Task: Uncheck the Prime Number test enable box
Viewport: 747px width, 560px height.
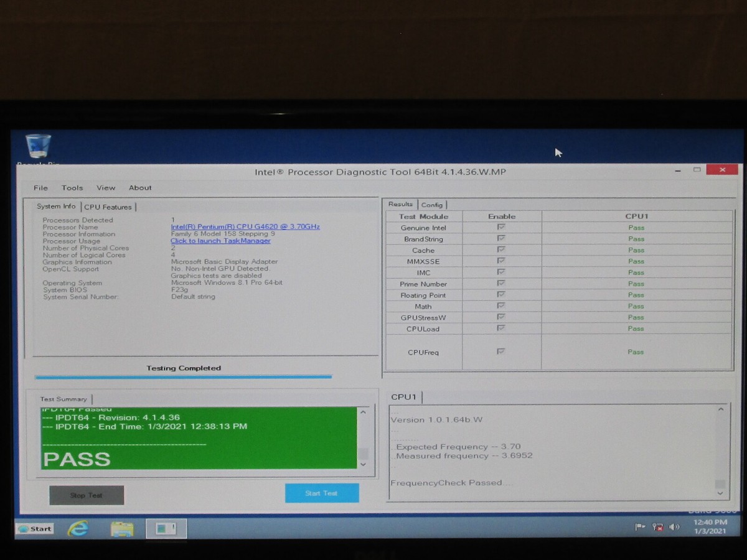Action: (502, 284)
